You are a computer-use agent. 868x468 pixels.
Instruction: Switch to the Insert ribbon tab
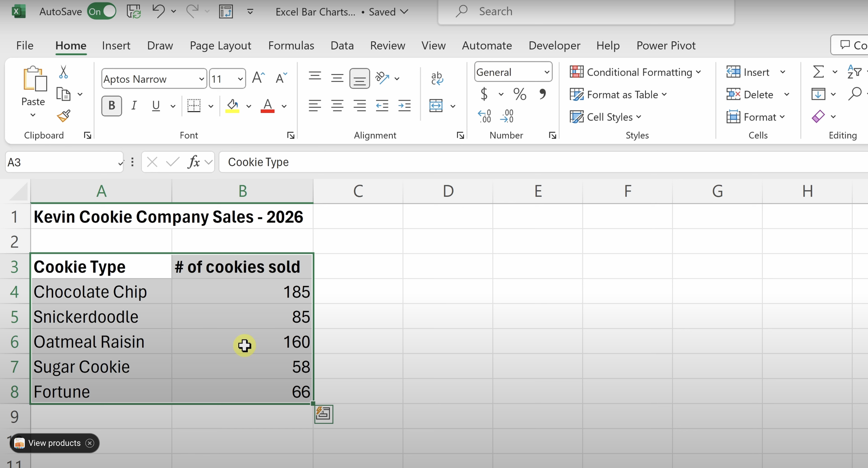coord(116,45)
